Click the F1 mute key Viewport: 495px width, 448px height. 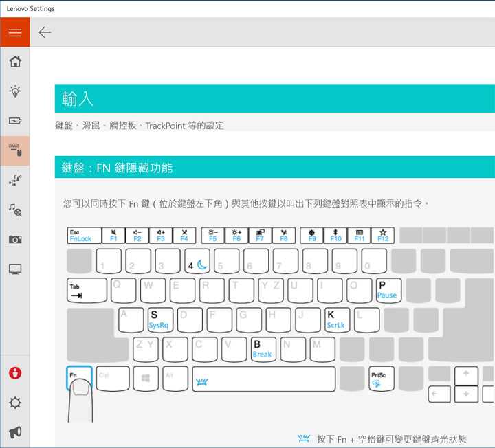(x=113, y=236)
